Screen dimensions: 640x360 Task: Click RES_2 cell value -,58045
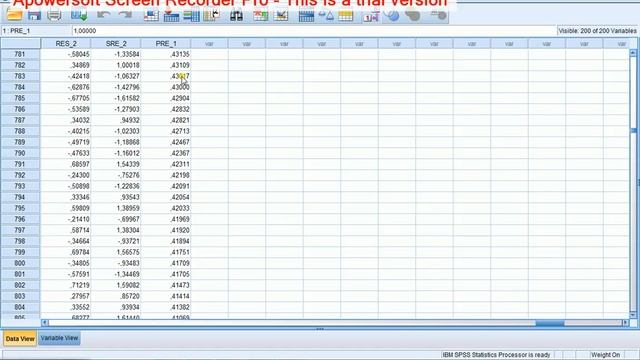click(x=66, y=54)
